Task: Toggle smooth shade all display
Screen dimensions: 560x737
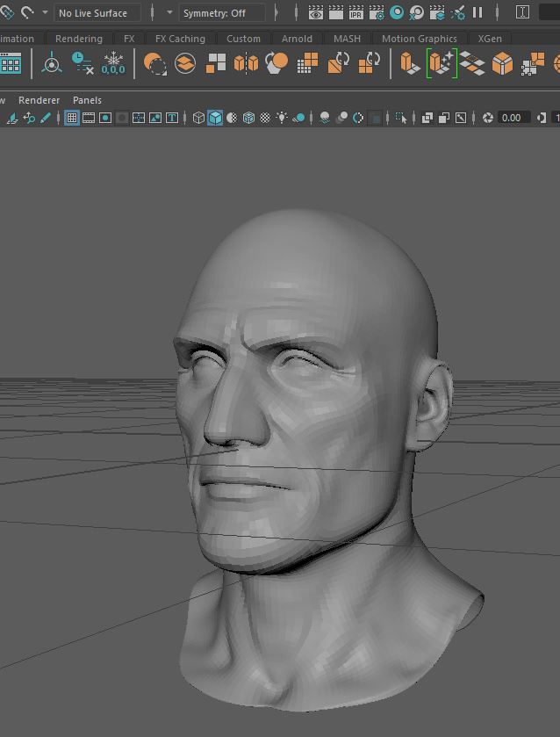Action: [x=215, y=118]
